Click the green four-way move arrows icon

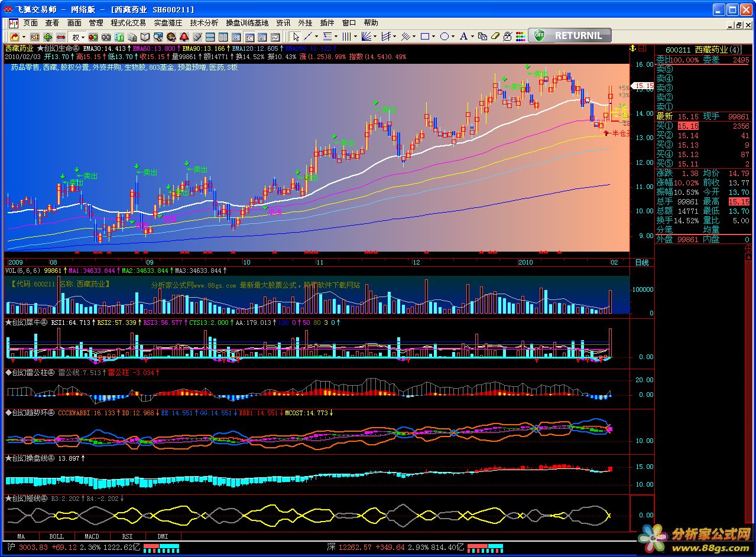pyautogui.click(x=48, y=37)
